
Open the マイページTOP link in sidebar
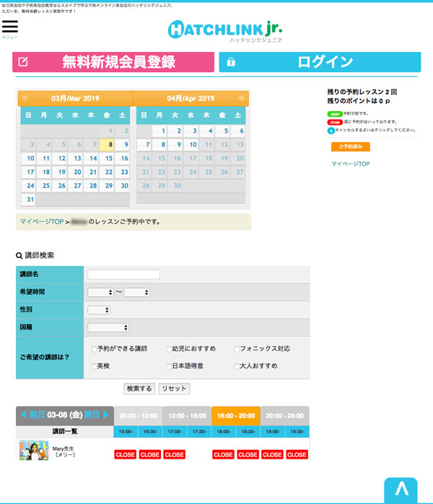coord(350,164)
